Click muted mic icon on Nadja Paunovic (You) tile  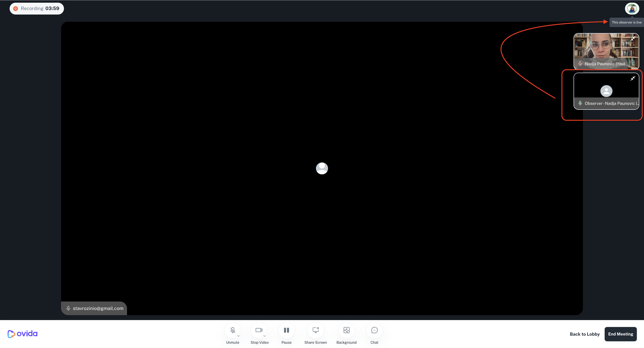[580, 64]
